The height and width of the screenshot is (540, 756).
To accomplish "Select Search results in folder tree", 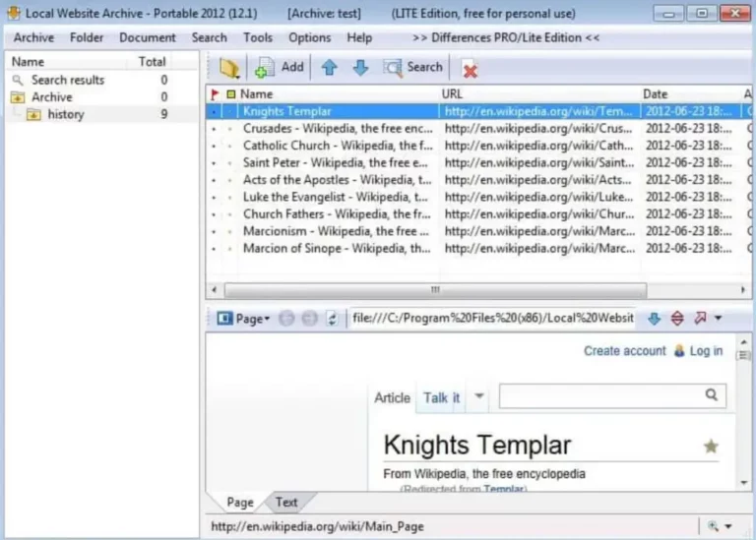I will click(x=68, y=80).
